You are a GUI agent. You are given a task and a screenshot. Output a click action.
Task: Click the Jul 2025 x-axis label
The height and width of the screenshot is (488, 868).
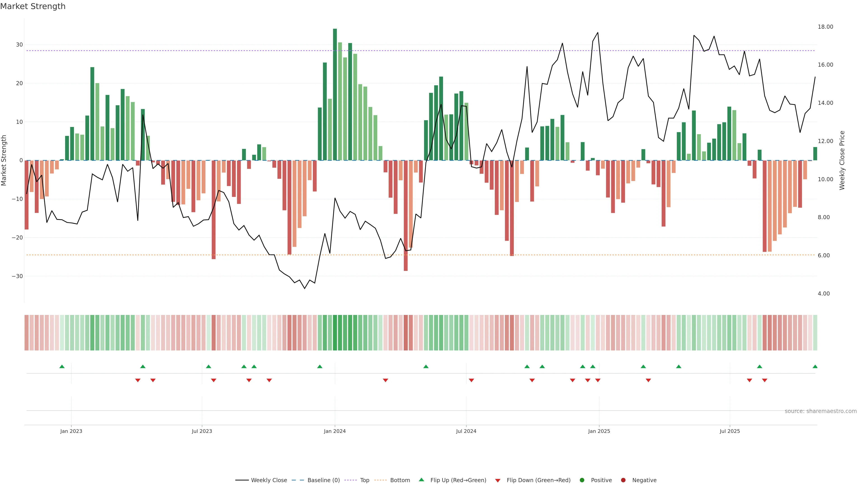729,431
